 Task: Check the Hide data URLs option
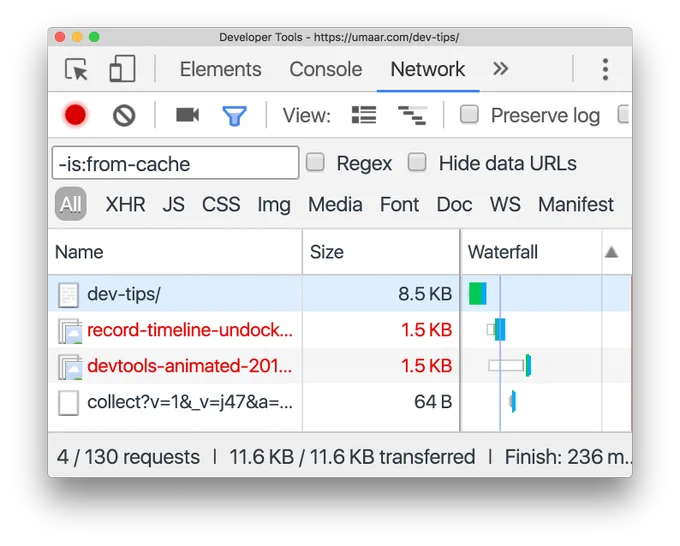pyautogui.click(x=417, y=163)
